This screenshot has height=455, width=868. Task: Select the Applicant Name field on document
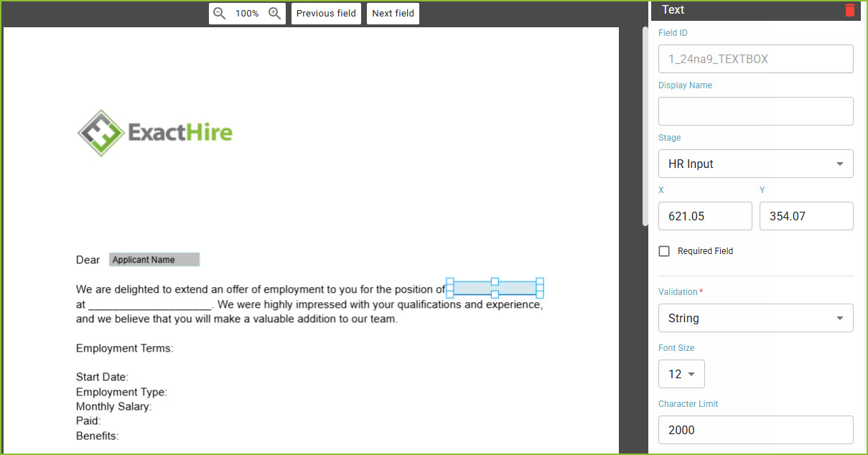click(x=154, y=260)
